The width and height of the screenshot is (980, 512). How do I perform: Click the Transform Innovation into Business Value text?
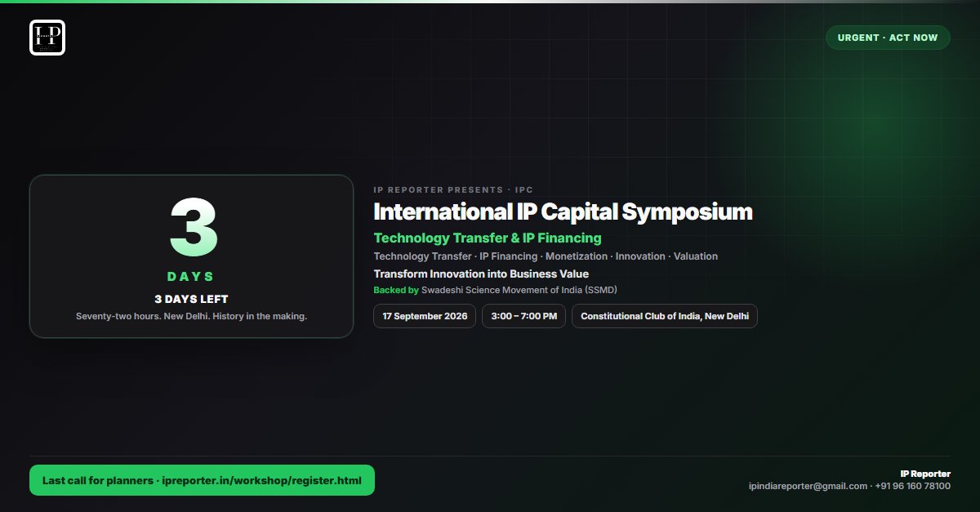[481, 274]
